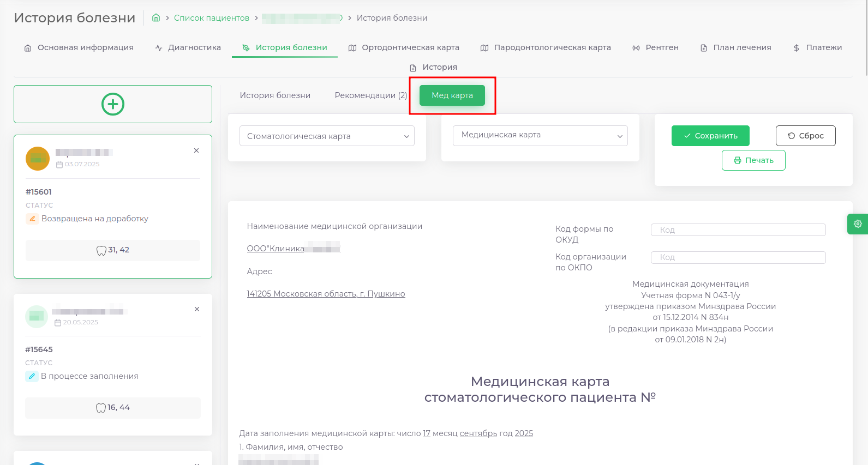Click tooth icon for teeth 16, 44
The width and height of the screenshot is (868, 465).
(101, 408)
